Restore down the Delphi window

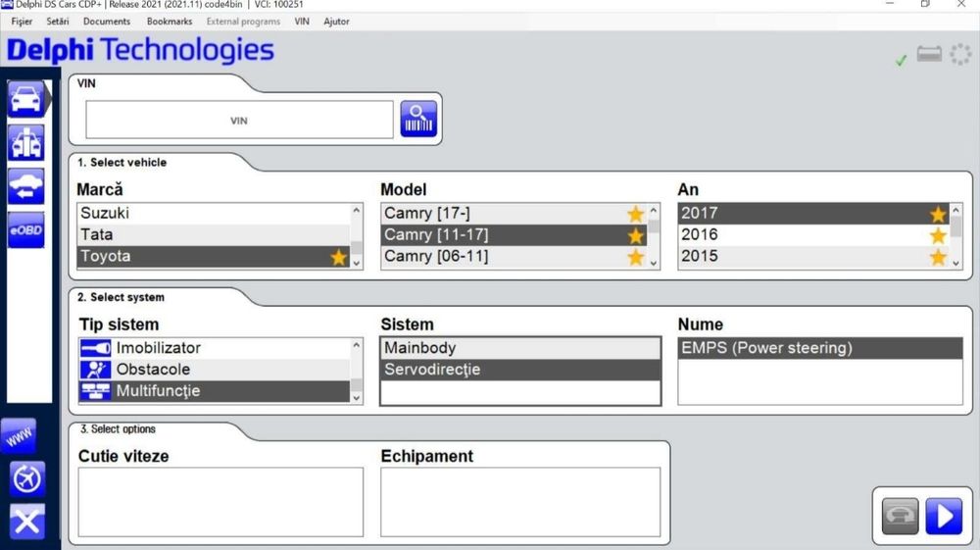(925, 4)
